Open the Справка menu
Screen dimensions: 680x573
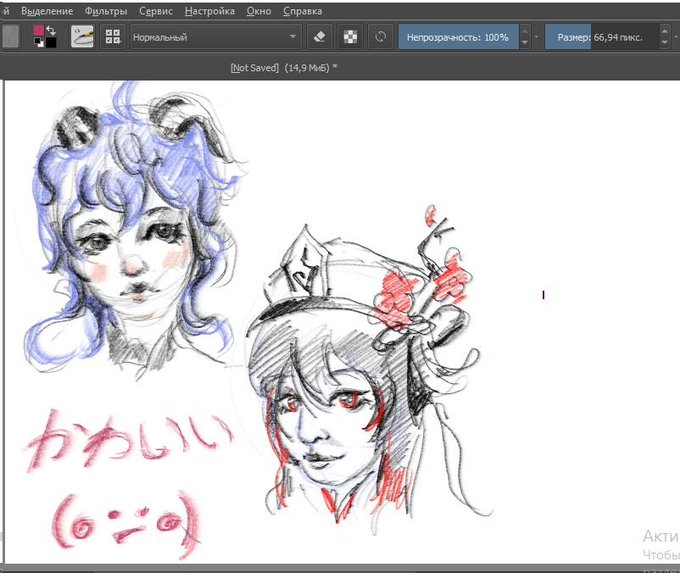(302, 11)
